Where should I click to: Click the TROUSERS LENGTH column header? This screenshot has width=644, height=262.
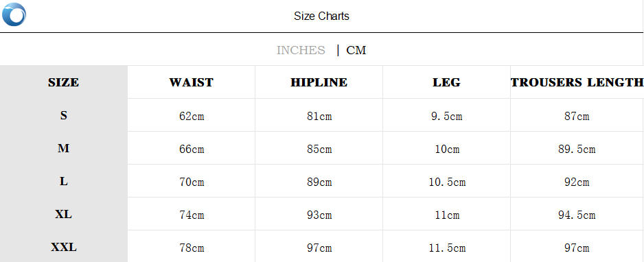[x=577, y=82]
